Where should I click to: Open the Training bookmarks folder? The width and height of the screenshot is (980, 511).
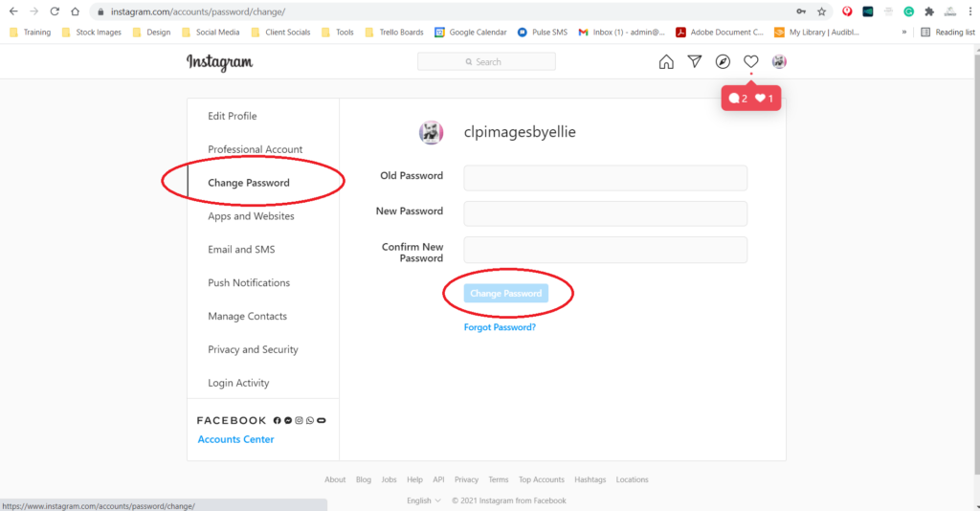pyautogui.click(x=30, y=32)
